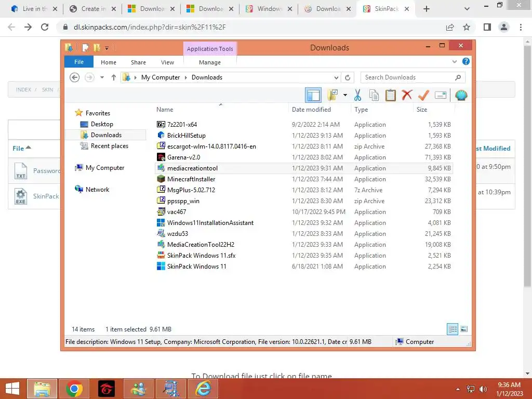Open the Share ribbon tab
The image size is (532, 399).
click(x=138, y=62)
